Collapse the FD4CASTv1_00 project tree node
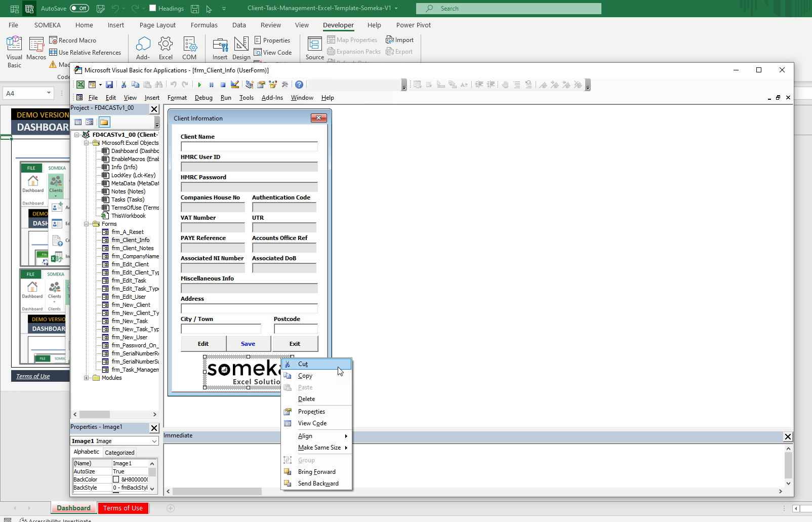This screenshot has height=522, width=812. 77,135
